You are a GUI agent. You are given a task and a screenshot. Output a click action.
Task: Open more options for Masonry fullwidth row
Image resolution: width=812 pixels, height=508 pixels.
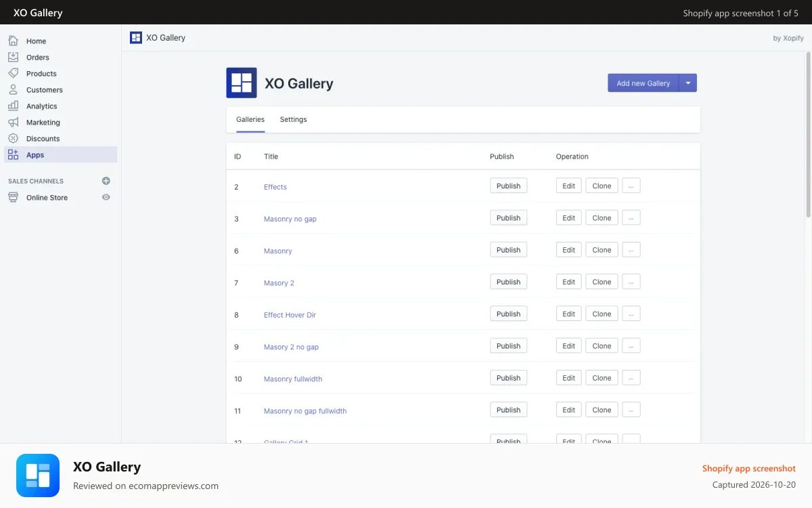631,377
